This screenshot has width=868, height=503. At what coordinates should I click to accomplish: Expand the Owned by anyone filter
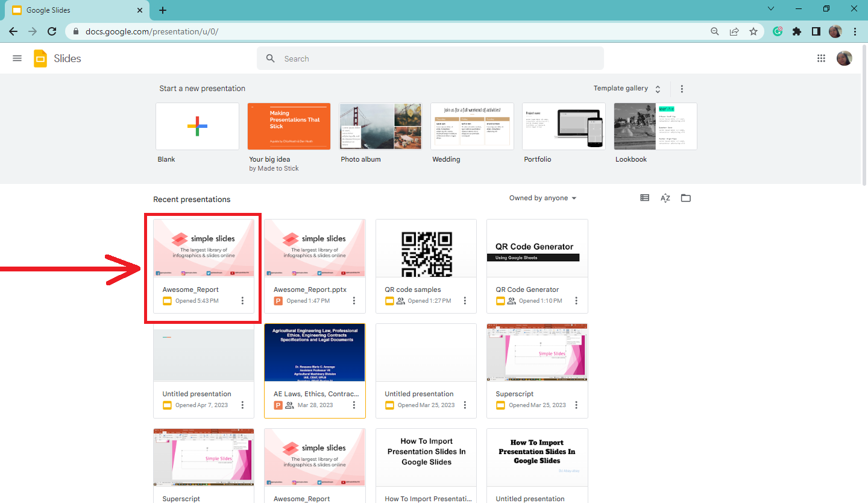tap(542, 198)
